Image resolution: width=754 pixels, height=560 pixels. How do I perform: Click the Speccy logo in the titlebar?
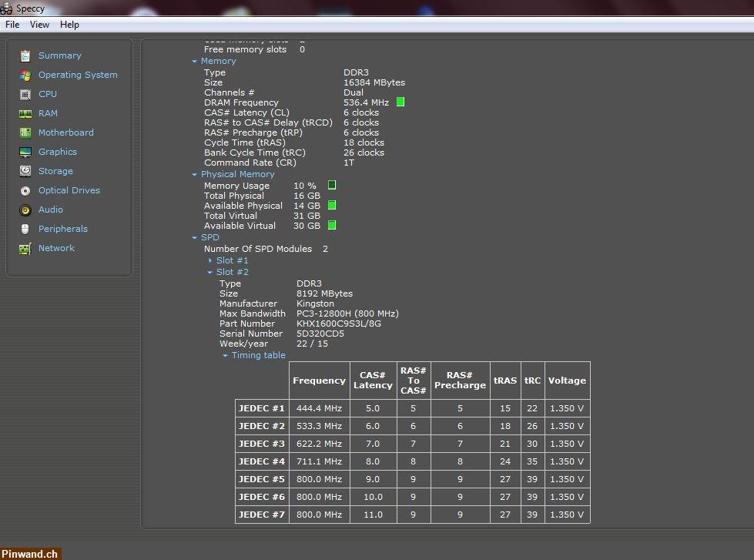click(8, 8)
